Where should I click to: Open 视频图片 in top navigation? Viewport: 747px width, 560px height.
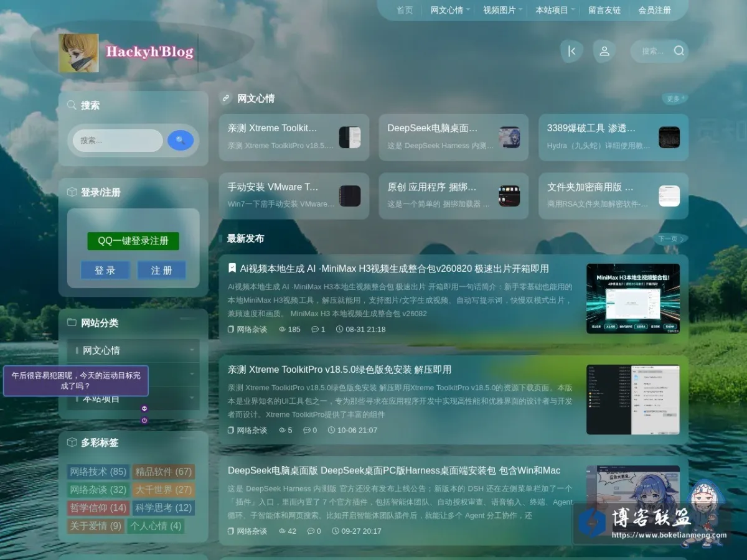point(499,10)
